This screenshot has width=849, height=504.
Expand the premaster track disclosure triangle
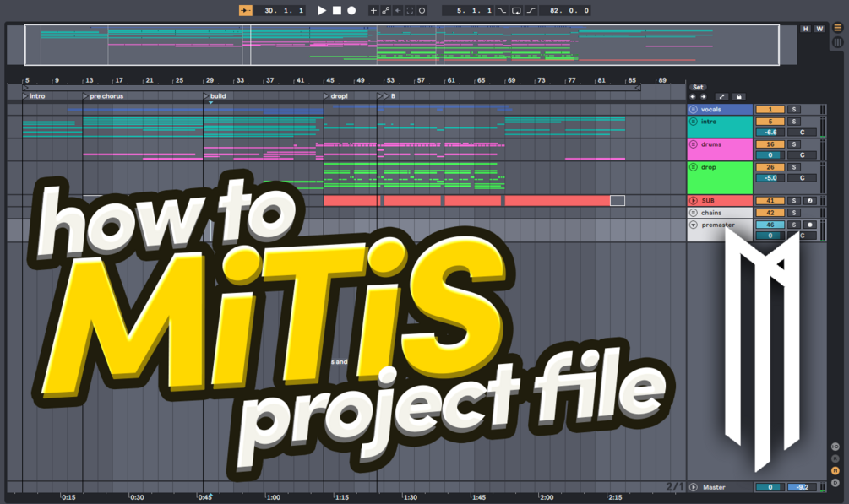(694, 223)
